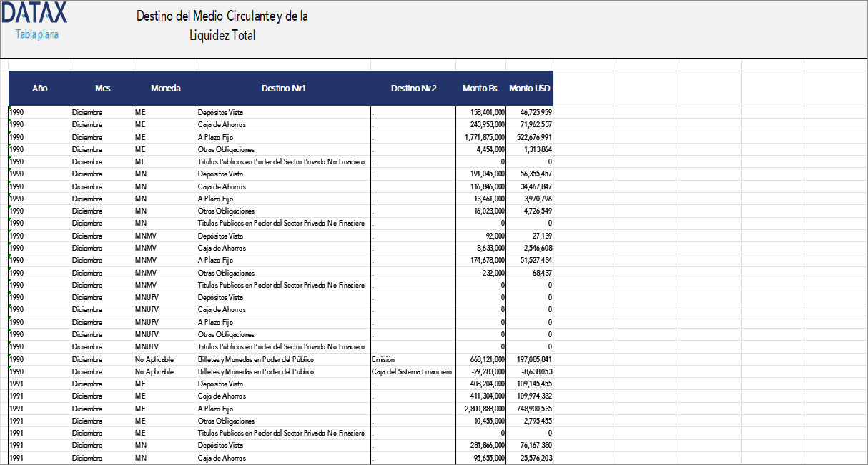Select the first No Aplicable Moneda cell
Screen dimensions: 868x465
click(x=168, y=359)
